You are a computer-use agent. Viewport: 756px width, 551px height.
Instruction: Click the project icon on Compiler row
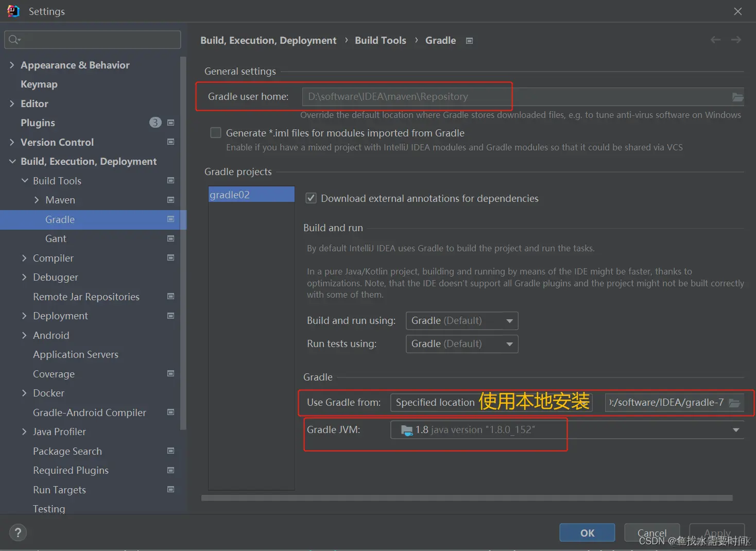[x=171, y=257]
